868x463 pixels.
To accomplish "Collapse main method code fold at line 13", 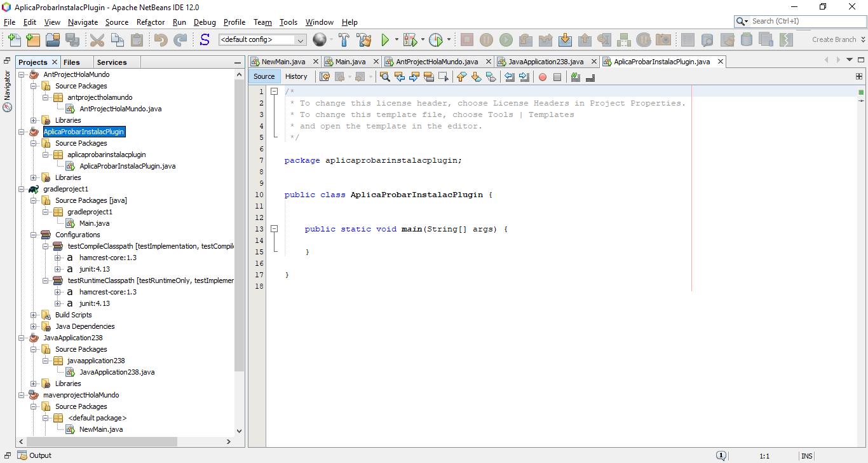I will click(275, 229).
